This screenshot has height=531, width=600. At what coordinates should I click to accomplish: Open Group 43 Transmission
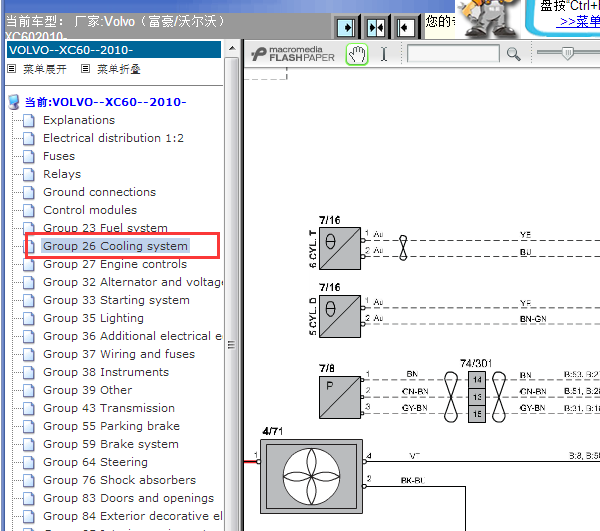(109, 408)
